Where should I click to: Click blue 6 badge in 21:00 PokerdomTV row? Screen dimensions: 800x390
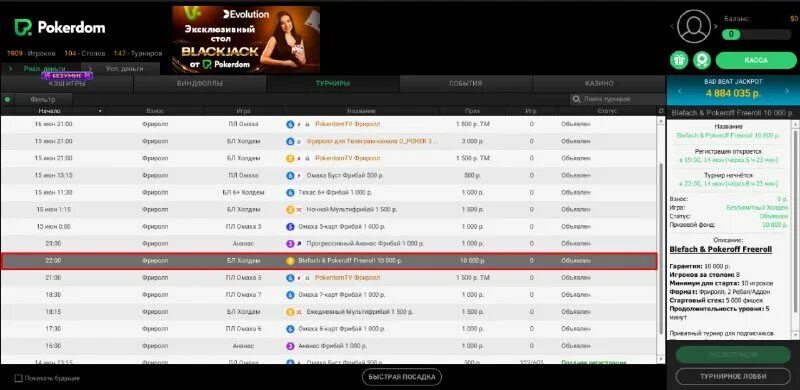[290, 278]
